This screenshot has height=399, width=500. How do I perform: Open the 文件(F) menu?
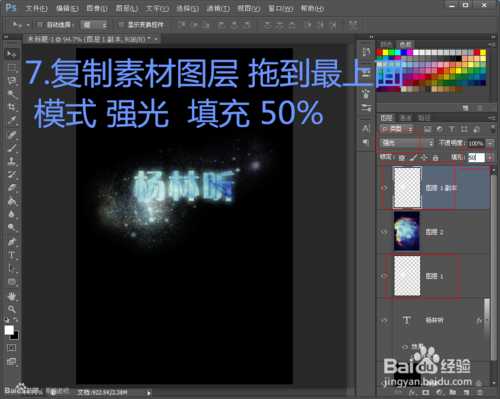point(36,8)
